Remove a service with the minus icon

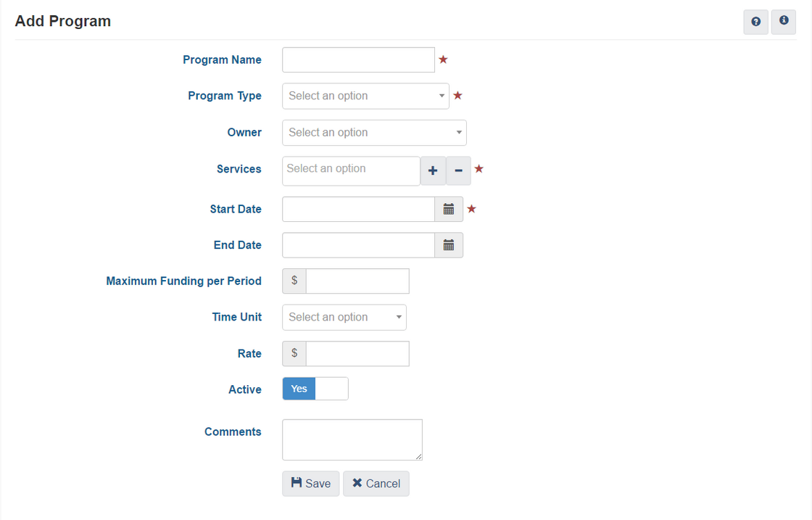[x=458, y=171]
